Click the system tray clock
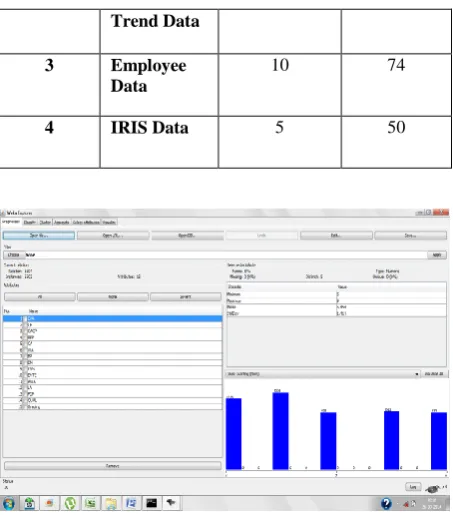This screenshot has height=515, width=453. click(432, 504)
